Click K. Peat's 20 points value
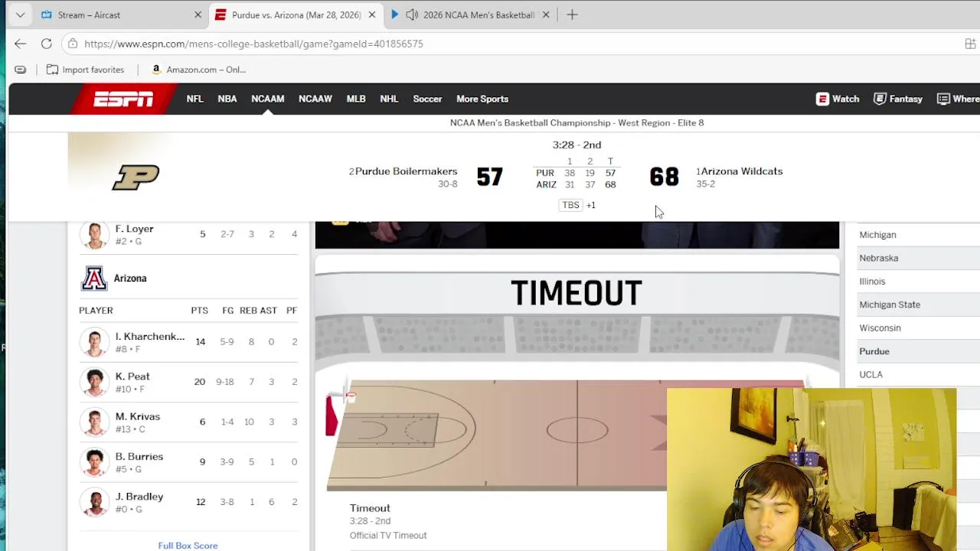Viewport: 980px width, 551px height. 199,382
